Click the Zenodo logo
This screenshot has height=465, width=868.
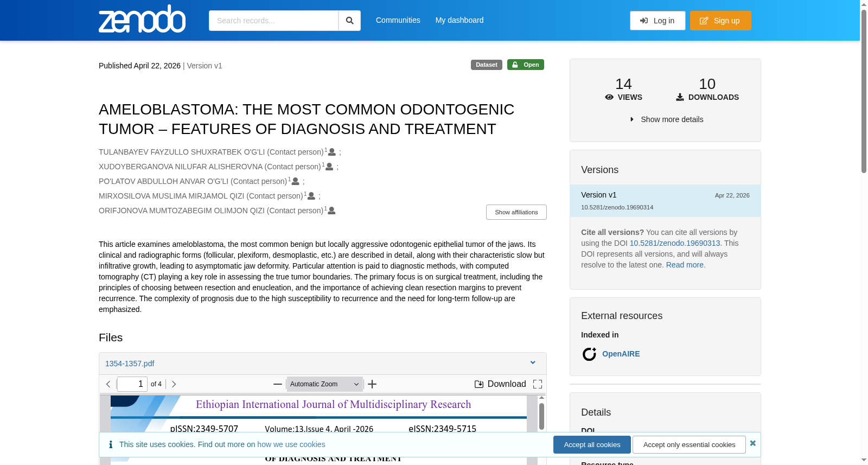(x=142, y=19)
